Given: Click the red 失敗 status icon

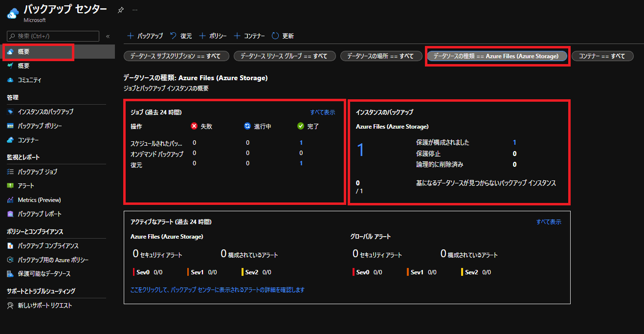Looking at the screenshot, I should click(x=194, y=126).
